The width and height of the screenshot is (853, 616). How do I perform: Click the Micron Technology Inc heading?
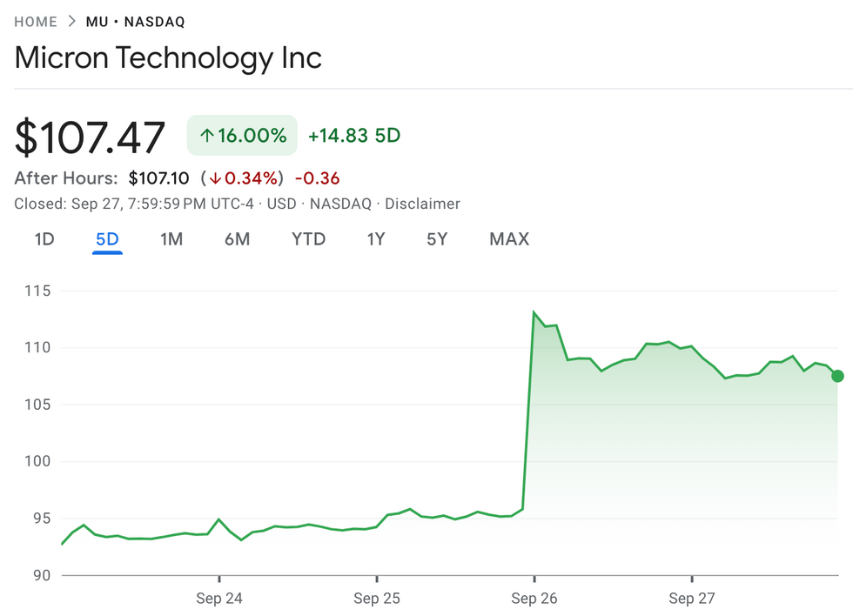coord(169,58)
